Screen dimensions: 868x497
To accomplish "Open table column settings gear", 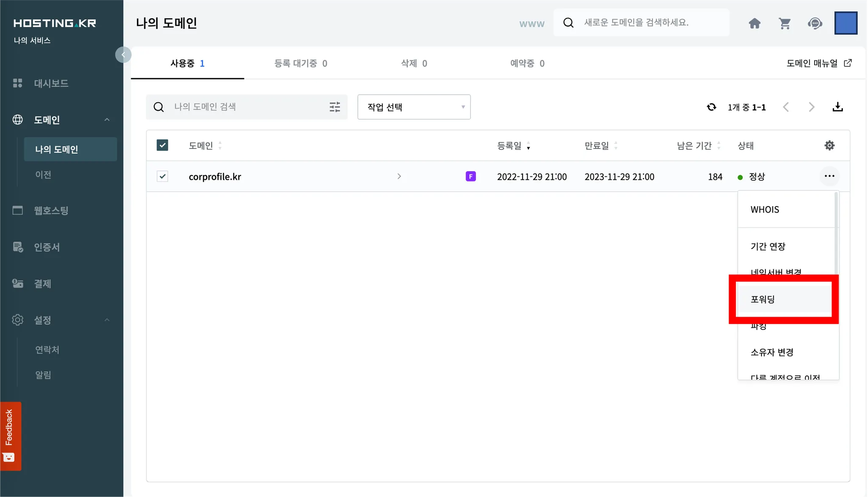I will pyautogui.click(x=829, y=145).
